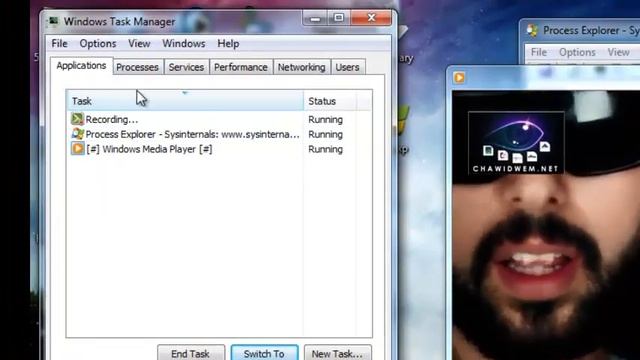Open the Help menu in Task Manager
Screen dimensions: 640x360
[228, 44]
